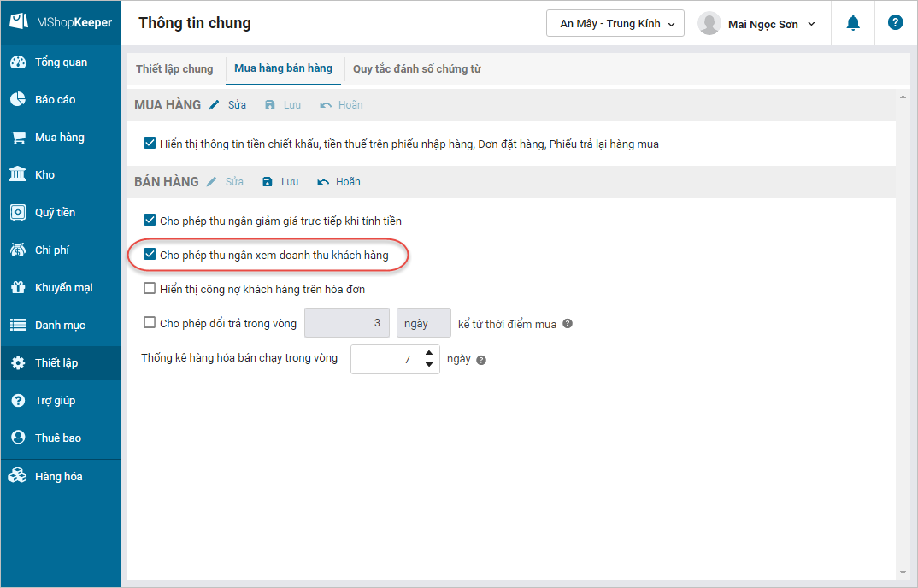Open the 'ngày' unit dropdown for returns
Screen dimensions: 918x588
[x=424, y=323]
